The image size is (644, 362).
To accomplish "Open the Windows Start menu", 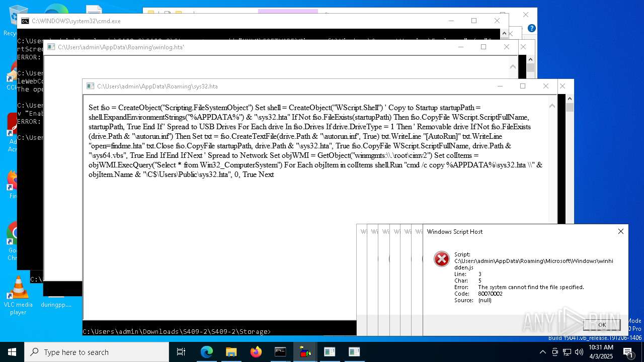I will click(12, 352).
